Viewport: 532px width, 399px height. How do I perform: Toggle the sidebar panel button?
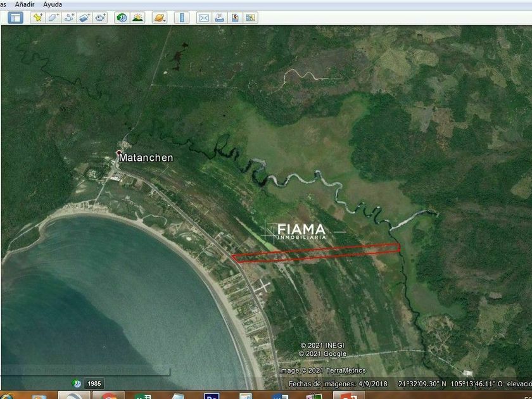15,18
